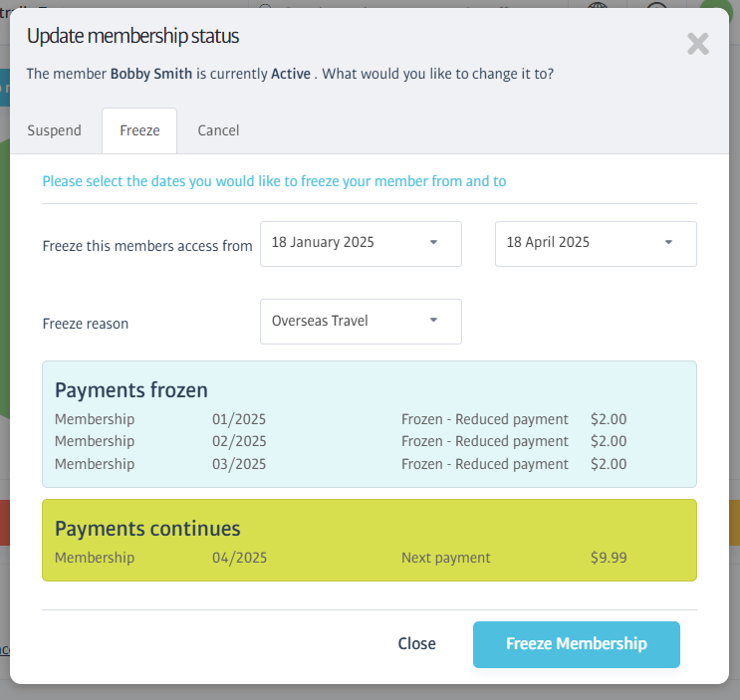Click the arrow on the freeze reason selector
The height and width of the screenshot is (700, 740).
tap(433, 321)
